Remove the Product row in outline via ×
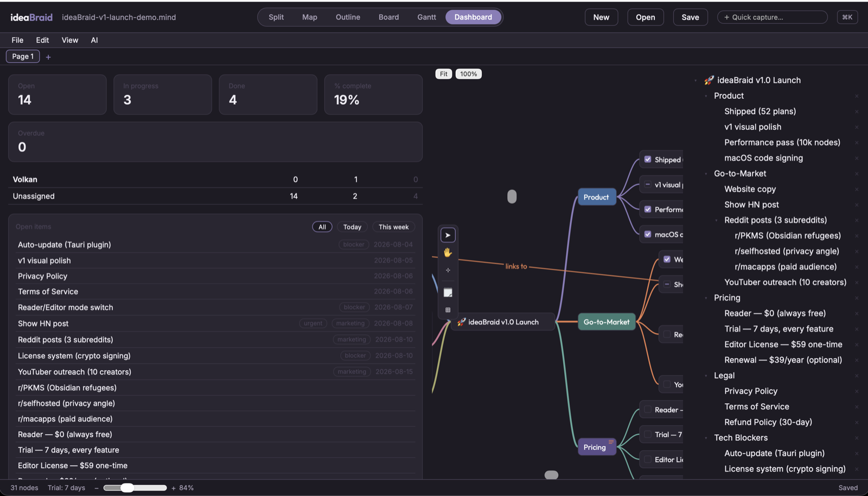The image size is (868, 496). click(x=857, y=96)
